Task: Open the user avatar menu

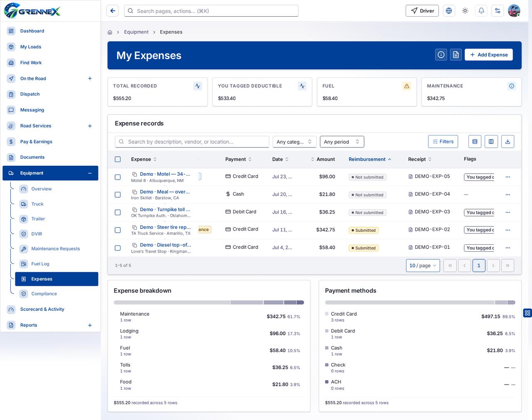Action: tap(514, 11)
